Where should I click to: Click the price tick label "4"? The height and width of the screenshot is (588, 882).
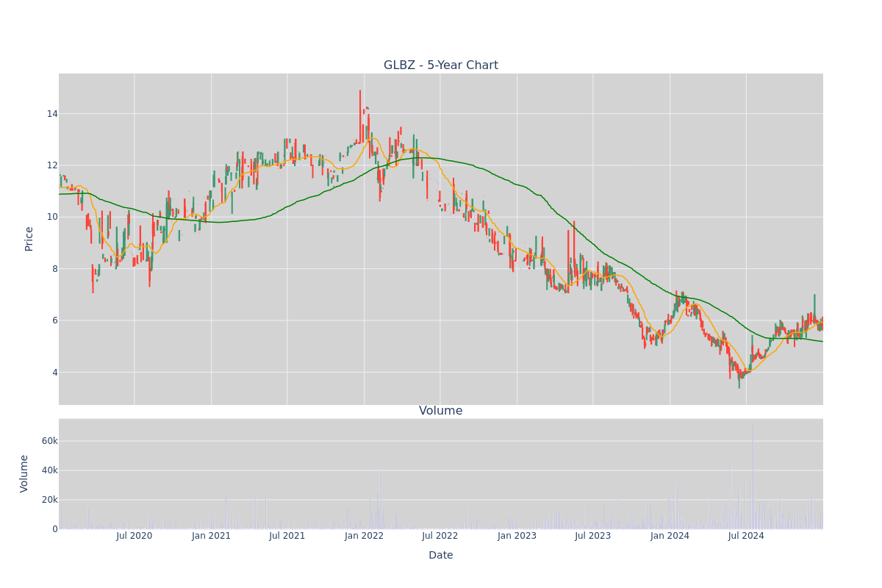[x=55, y=373]
